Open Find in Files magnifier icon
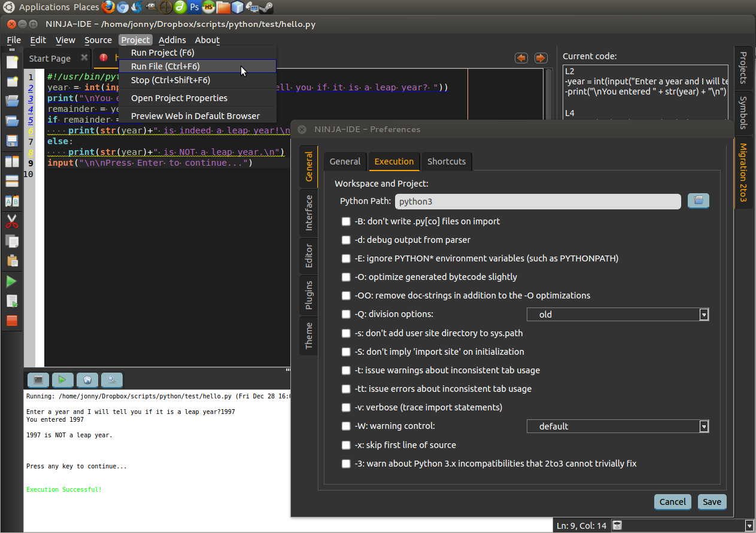The height and width of the screenshot is (533, 756). click(112, 379)
